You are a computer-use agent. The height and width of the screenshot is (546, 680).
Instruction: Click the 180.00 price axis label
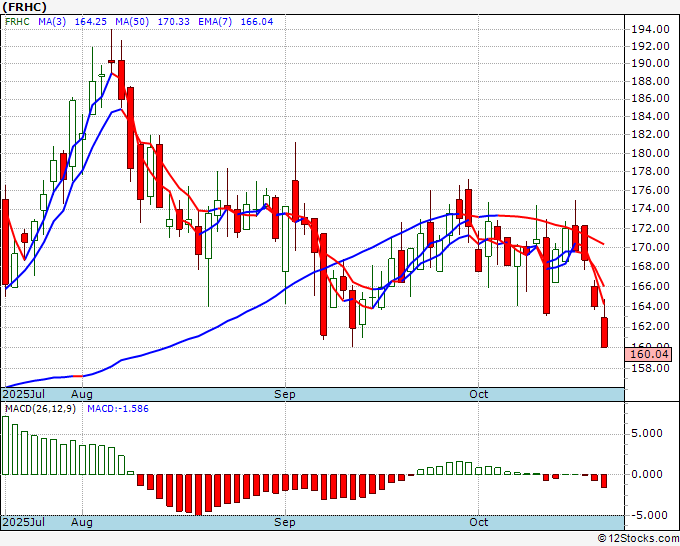650,154
